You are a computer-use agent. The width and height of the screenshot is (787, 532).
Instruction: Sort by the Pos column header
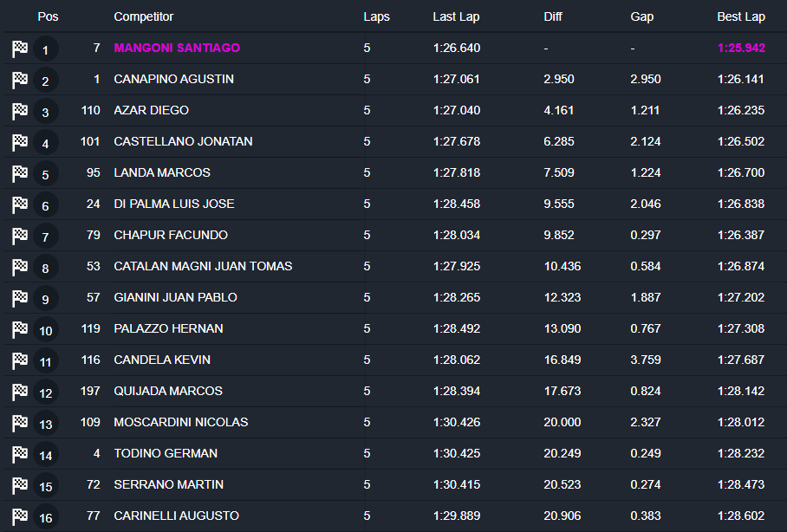click(x=48, y=16)
